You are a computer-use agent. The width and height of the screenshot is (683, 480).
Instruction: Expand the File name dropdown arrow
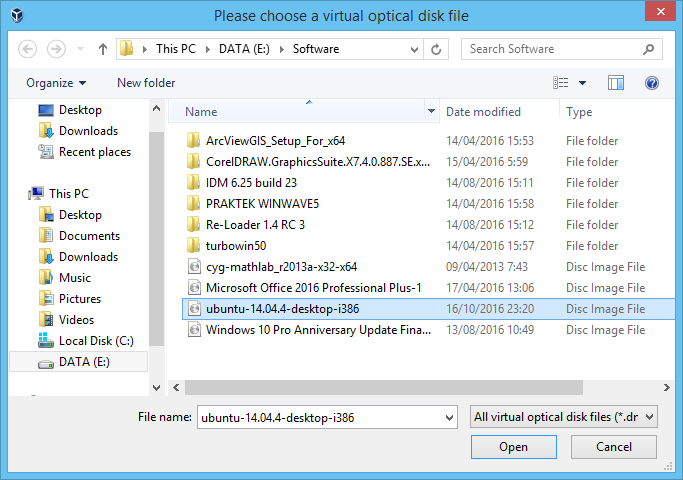pyautogui.click(x=450, y=417)
